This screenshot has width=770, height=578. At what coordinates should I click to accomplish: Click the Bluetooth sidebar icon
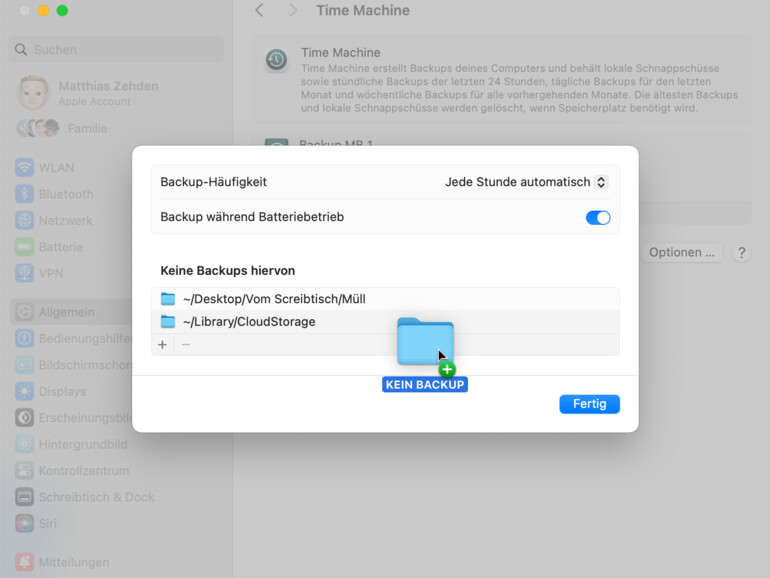click(25, 194)
